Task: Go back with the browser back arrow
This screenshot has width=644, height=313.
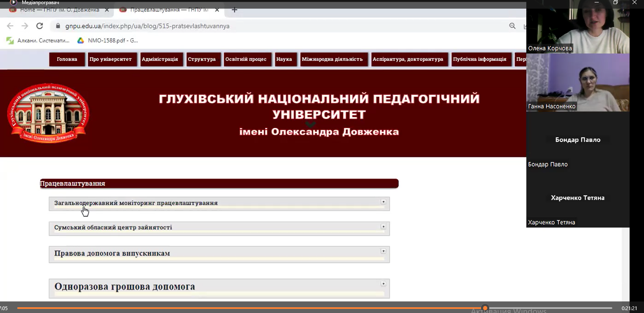Action: [x=10, y=26]
